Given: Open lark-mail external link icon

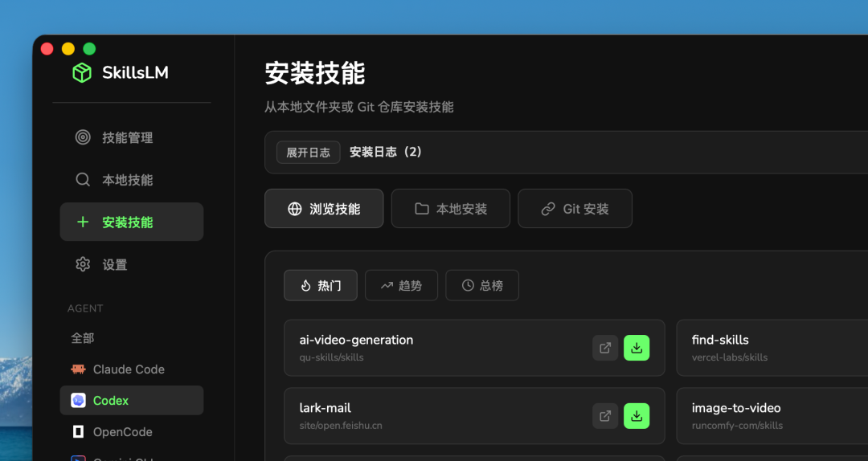Looking at the screenshot, I should pyautogui.click(x=605, y=415).
